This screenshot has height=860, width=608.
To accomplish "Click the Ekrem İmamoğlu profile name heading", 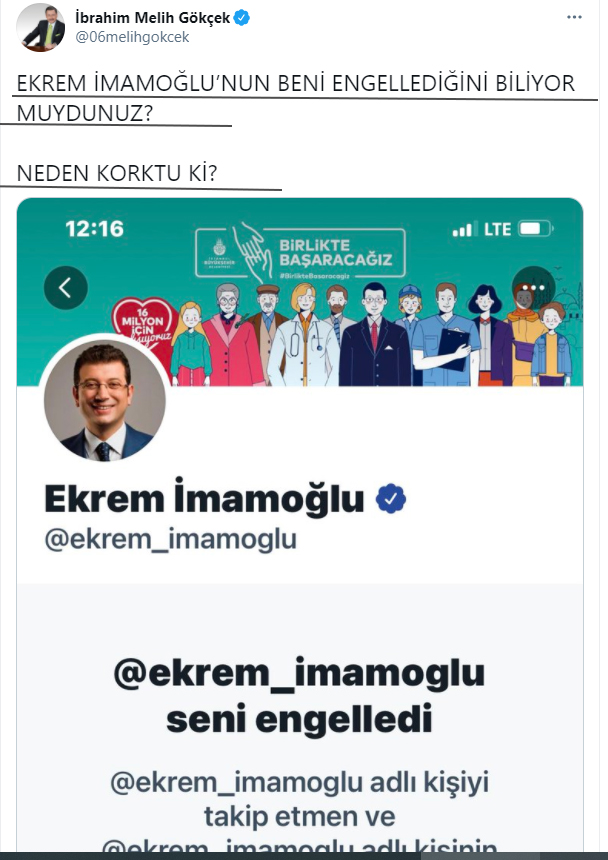I will coord(204,497).
